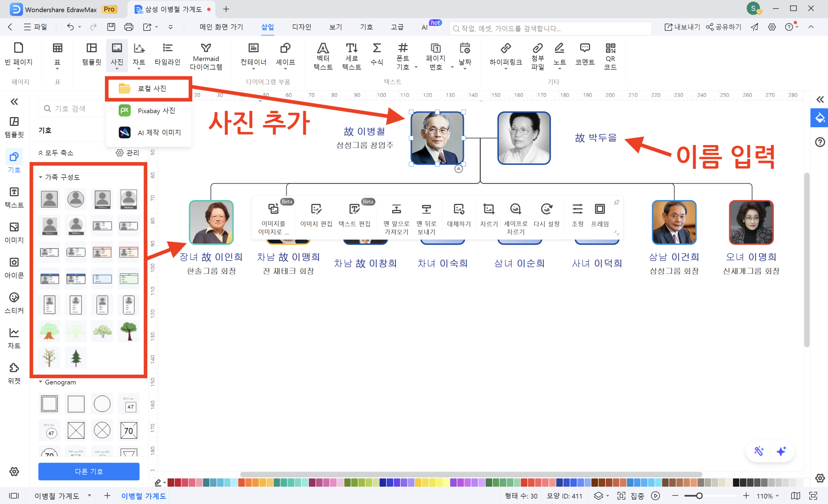Crop the selected image with 자르기
Viewport: 828px width, 504px height.
click(488, 217)
